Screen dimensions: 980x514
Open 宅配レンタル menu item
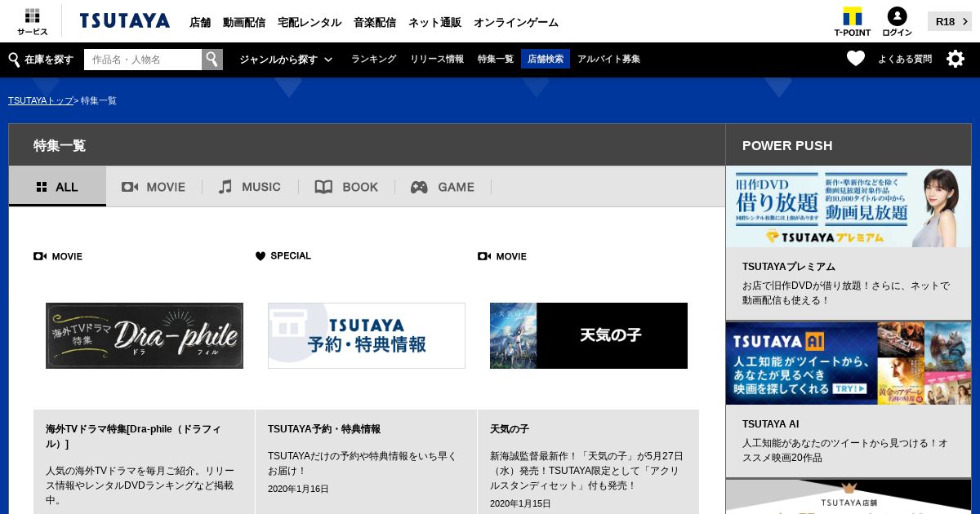tap(310, 22)
